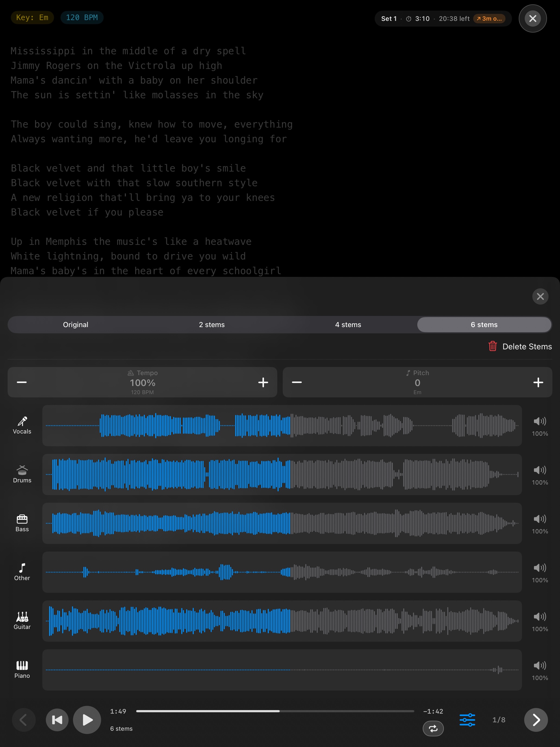Mute the Drums stem speaker
The image size is (560, 747).
(x=540, y=470)
